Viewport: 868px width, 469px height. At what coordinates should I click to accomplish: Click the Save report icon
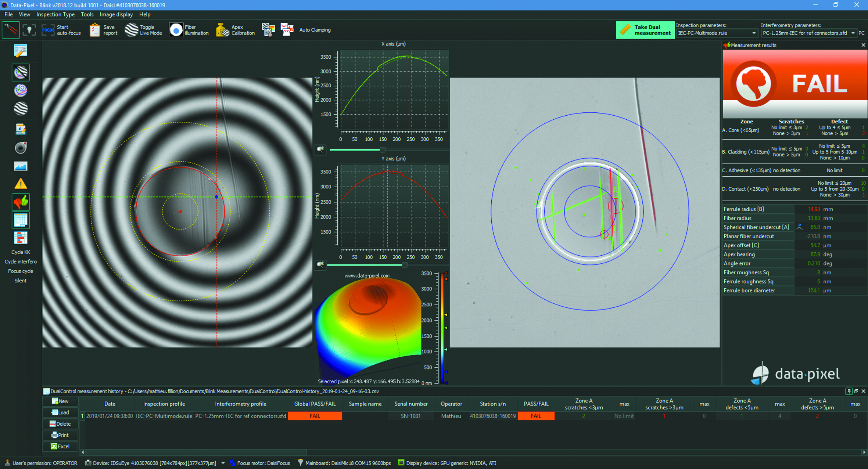pyautogui.click(x=95, y=30)
